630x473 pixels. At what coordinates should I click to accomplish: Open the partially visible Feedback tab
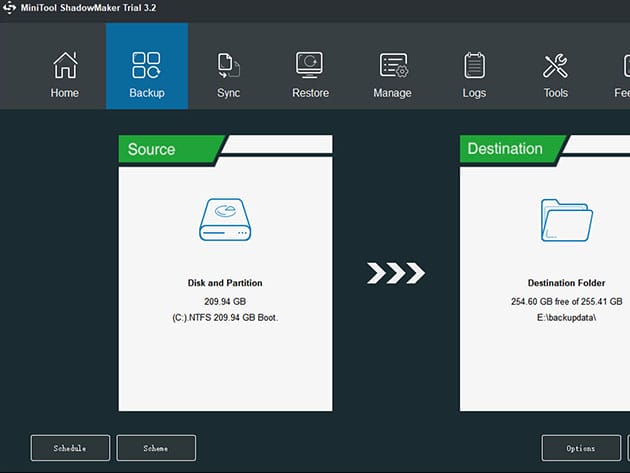point(621,75)
